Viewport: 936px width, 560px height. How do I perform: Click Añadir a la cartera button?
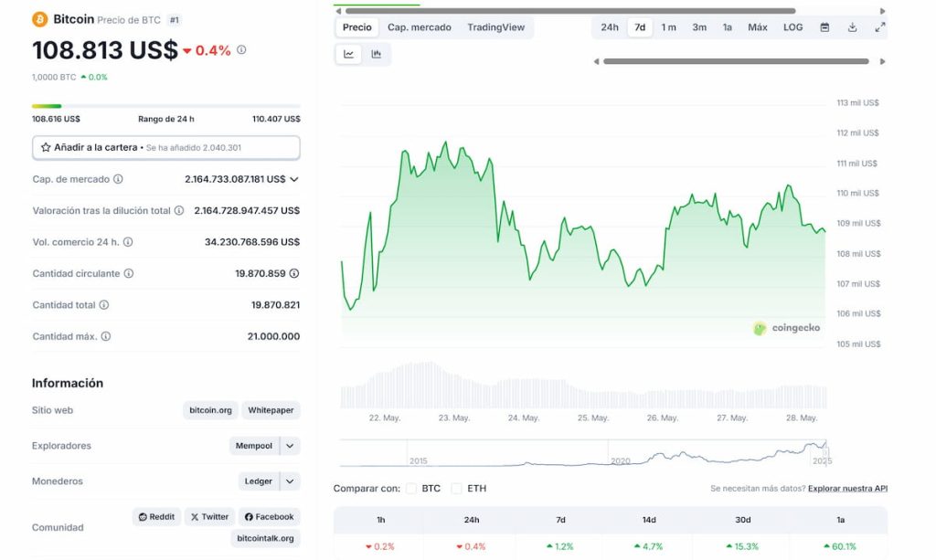[166, 147]
